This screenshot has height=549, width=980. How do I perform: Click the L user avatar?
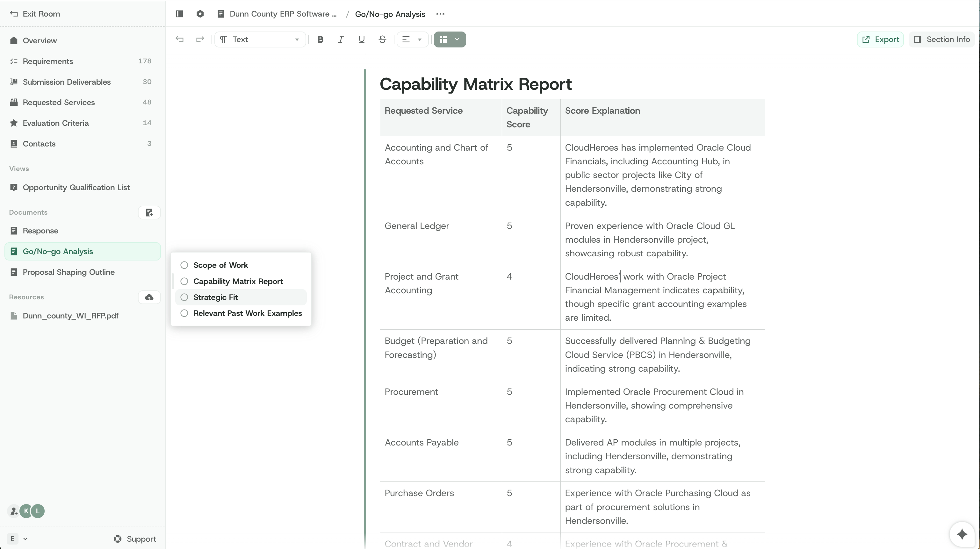click(x=38, y=511)
